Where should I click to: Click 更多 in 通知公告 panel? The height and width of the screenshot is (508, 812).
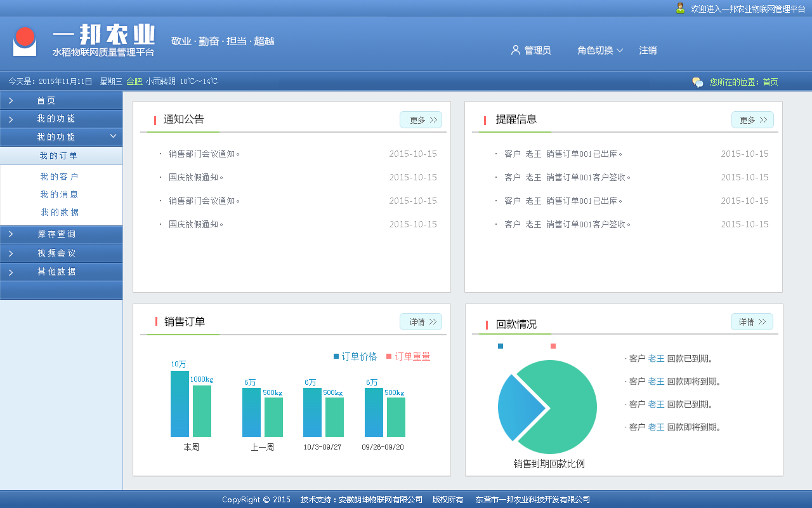click(421, 119)
